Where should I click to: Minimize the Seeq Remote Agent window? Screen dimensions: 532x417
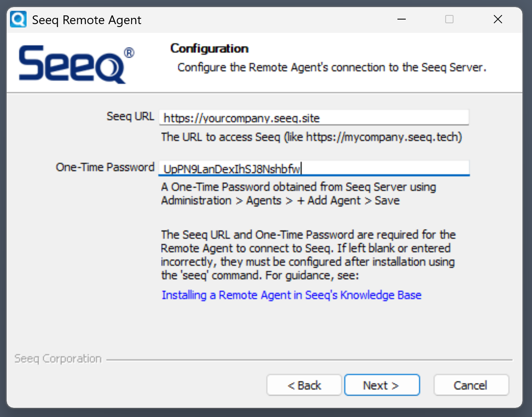point(402,20)
